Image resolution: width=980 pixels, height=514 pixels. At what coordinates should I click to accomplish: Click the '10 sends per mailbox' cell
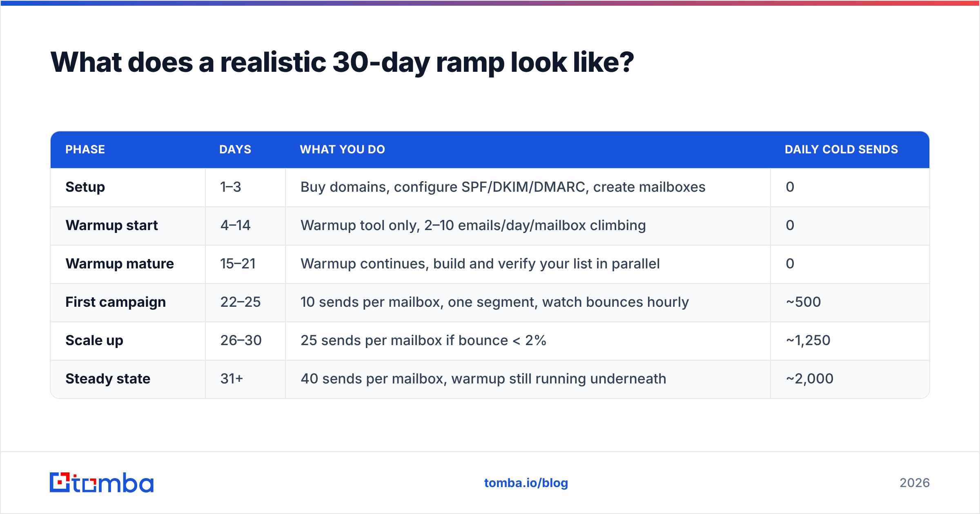[x=528, y=302]
